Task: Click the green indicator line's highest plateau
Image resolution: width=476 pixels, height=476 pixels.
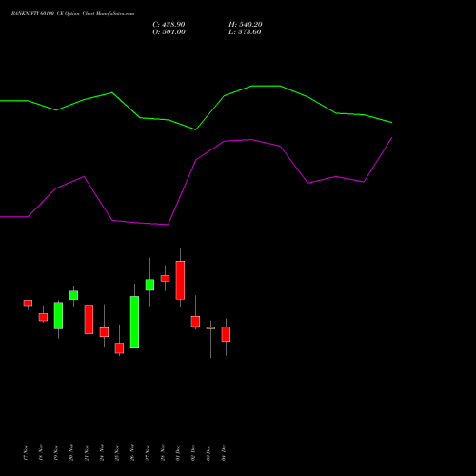Action: (x=266, y=86)
